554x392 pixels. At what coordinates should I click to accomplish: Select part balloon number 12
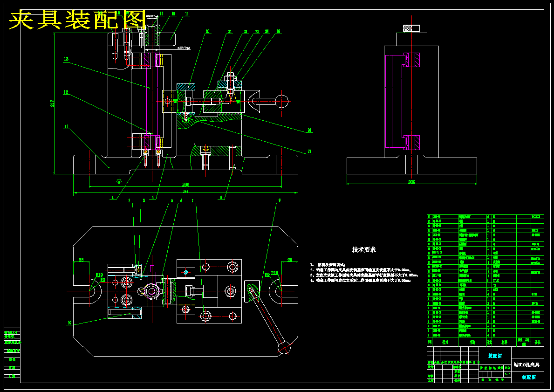point(66,92)
